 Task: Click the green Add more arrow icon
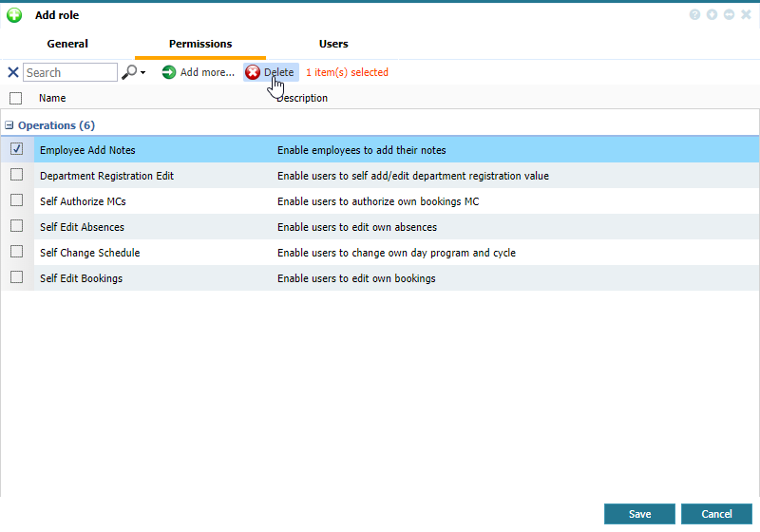[x=169, y=72]
